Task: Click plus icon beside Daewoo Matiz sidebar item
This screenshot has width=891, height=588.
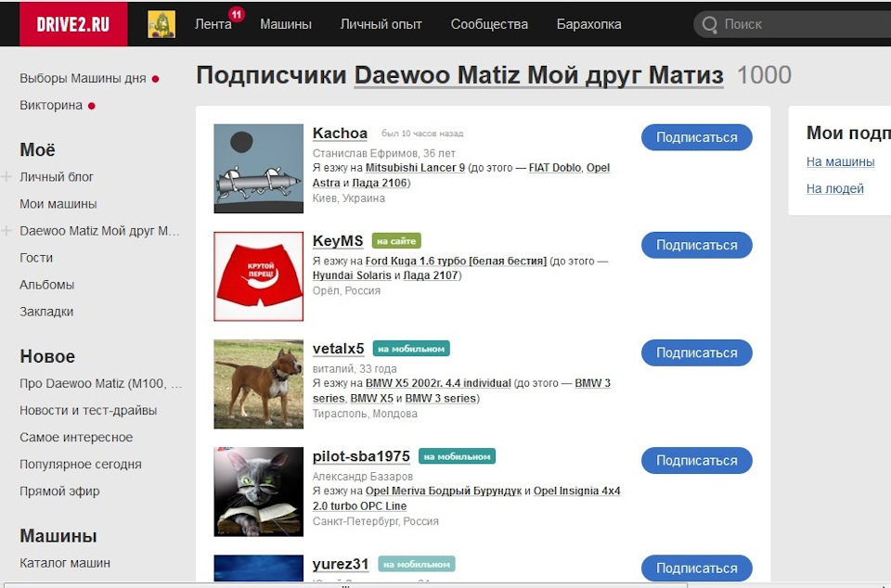Action: (x=6, y=230)
